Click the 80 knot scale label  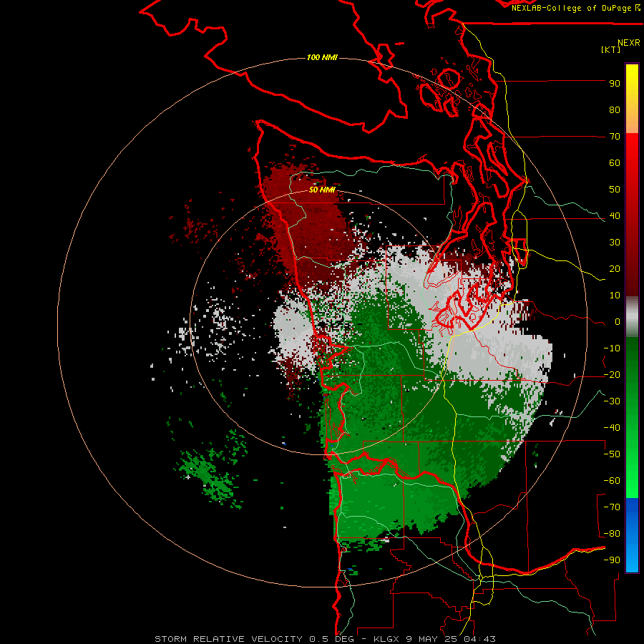pos(615,110)
